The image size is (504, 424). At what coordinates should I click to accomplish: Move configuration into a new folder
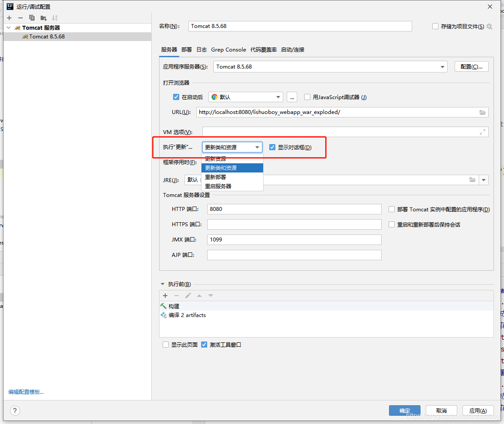43,18
